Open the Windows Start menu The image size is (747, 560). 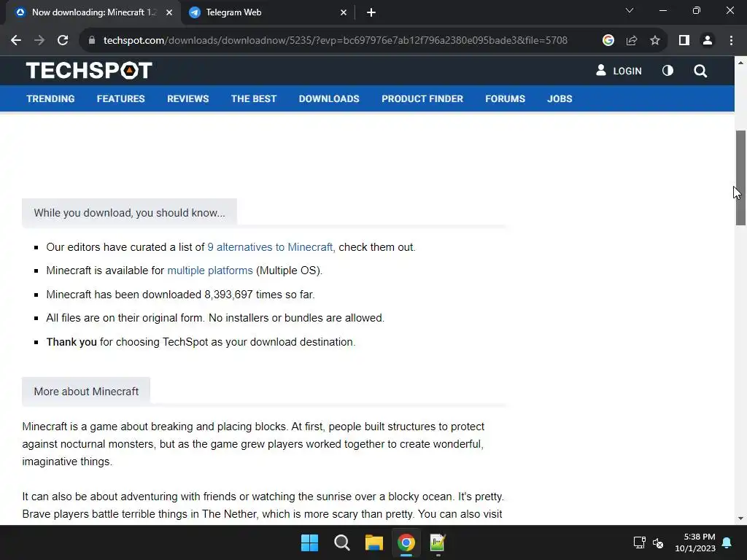(309, 542)
